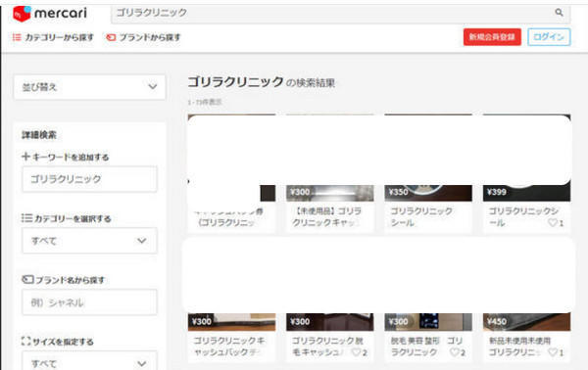Click thumbnail of ¥350 item
This screenshot has height=370, width=588.
pyautogui.click(x=428, y=193)
